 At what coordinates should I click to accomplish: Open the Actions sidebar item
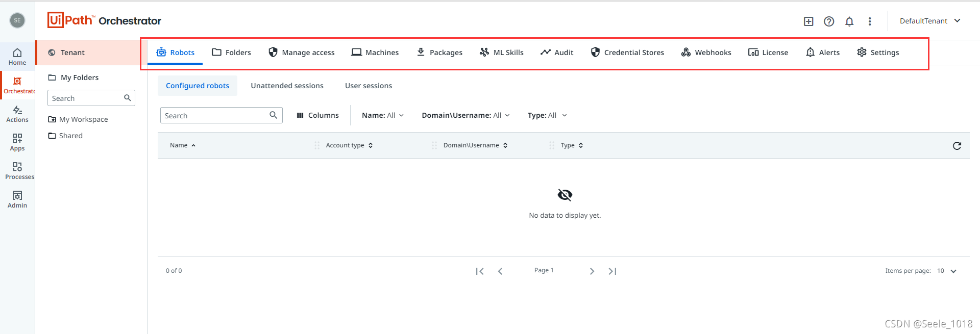click(17, 114)
